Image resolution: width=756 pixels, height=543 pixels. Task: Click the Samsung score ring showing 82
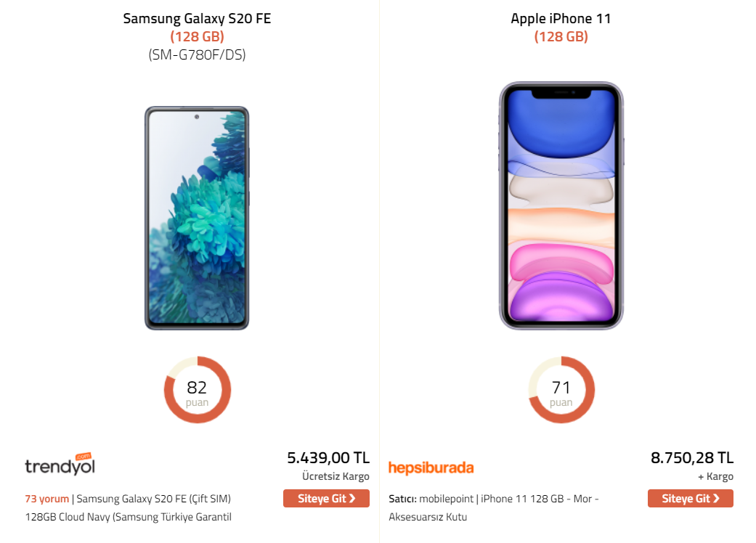pos(197,391)
